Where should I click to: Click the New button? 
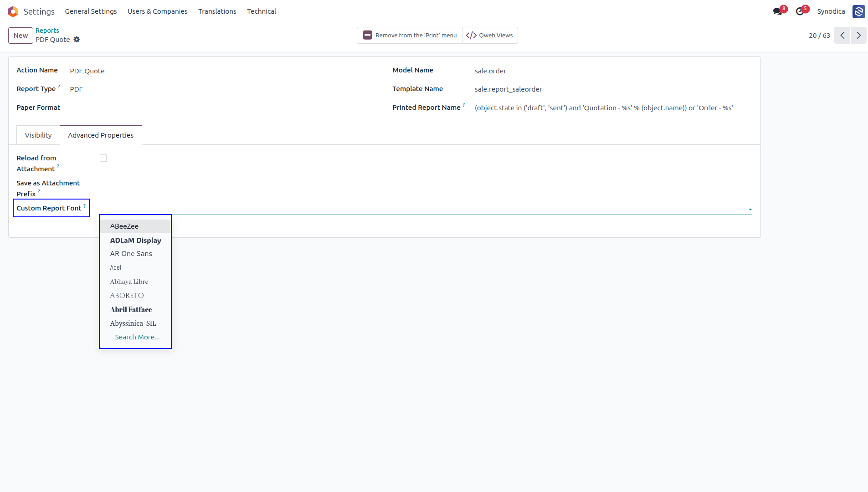(21, 36)
